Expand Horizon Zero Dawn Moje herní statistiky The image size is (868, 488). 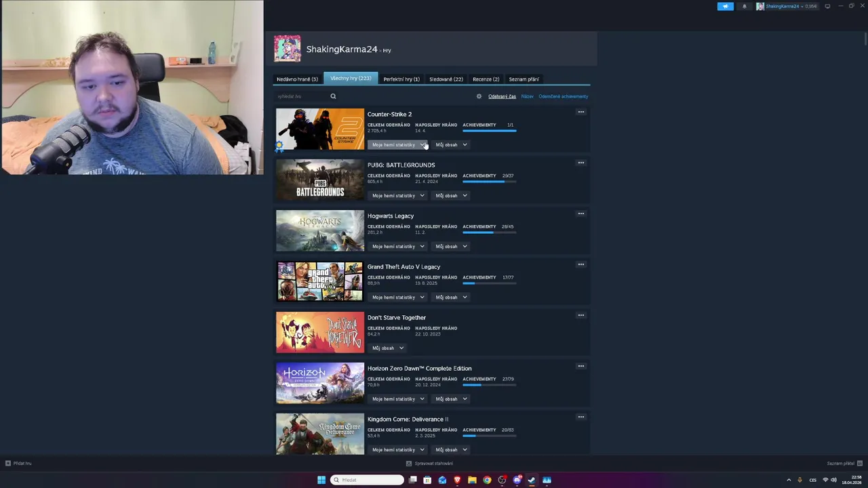398,399
